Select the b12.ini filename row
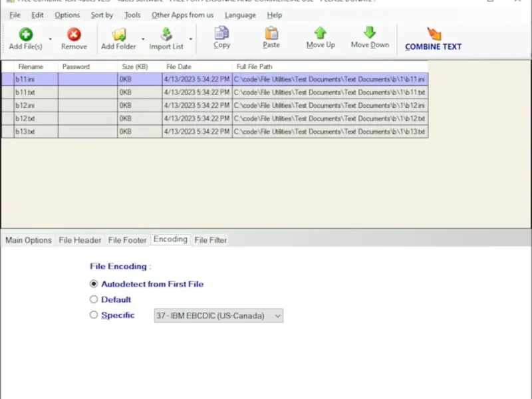Screen dimensions: 532x399 tap(36, 106)
